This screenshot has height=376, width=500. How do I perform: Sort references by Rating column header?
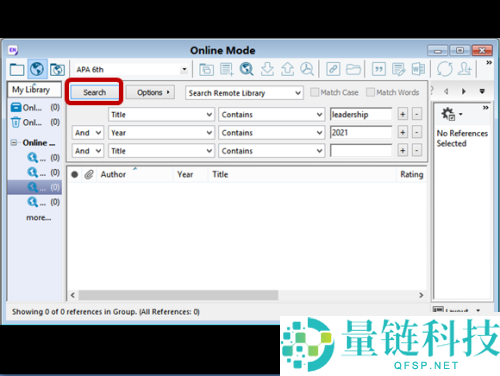click(412, 174)
